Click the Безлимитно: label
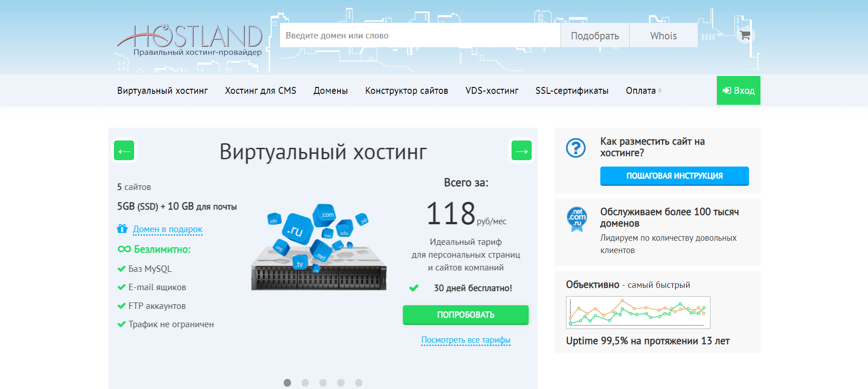Image resolution: width=868 pixels, height=389 pixels. tap(162, 249)
